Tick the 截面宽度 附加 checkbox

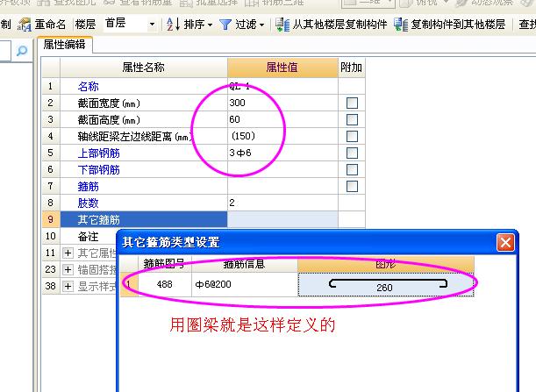click(x=352, y=103)
